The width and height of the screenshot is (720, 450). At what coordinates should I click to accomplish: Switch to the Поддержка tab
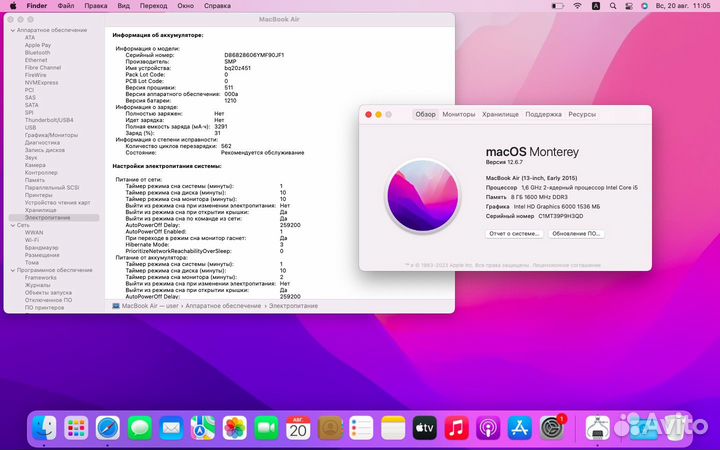[x=543, y=114]
